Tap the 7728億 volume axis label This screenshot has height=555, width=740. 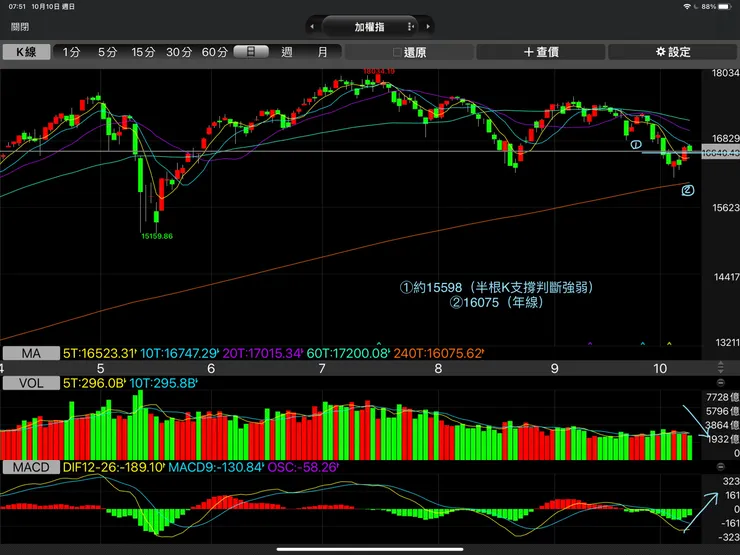pos(723,397)
